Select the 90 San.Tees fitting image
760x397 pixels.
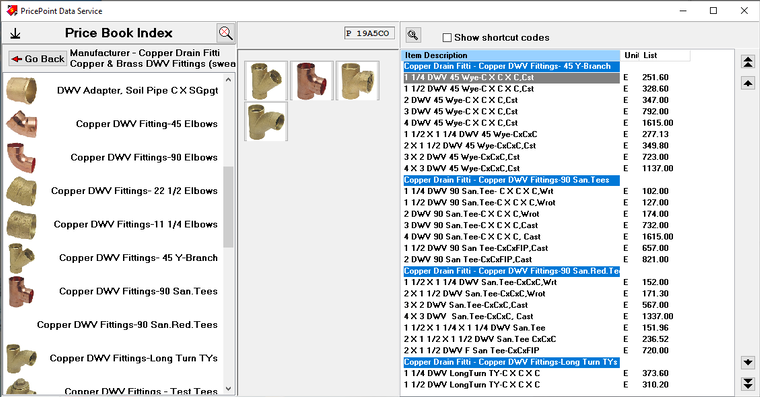pyautogui.click(x=21, y=291)
